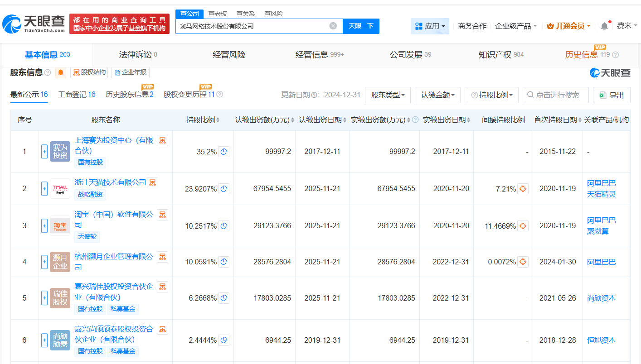Open the 应用 dropdown menu

pyautogui.click(x=430, y=26)
